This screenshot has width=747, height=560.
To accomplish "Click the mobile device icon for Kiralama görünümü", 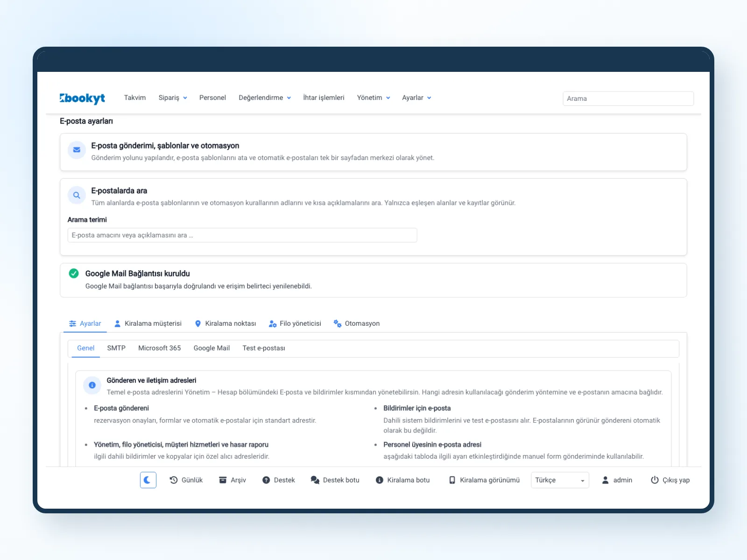I will [452, 480].
